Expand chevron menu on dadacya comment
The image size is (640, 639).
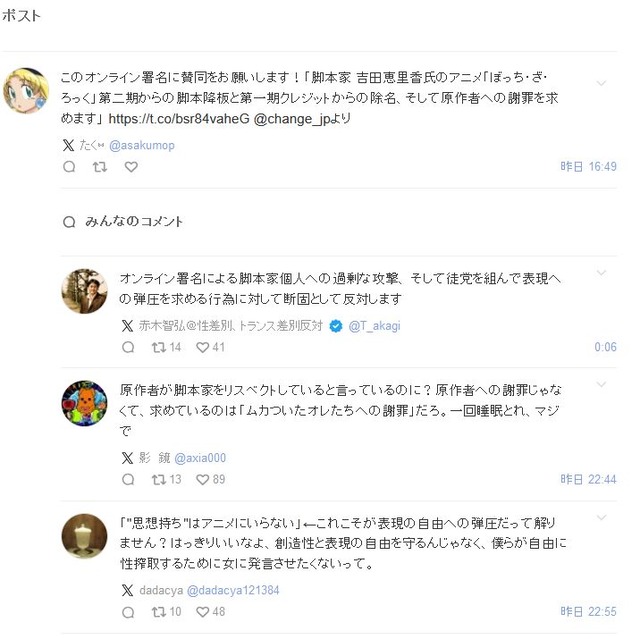click(601, 517)
